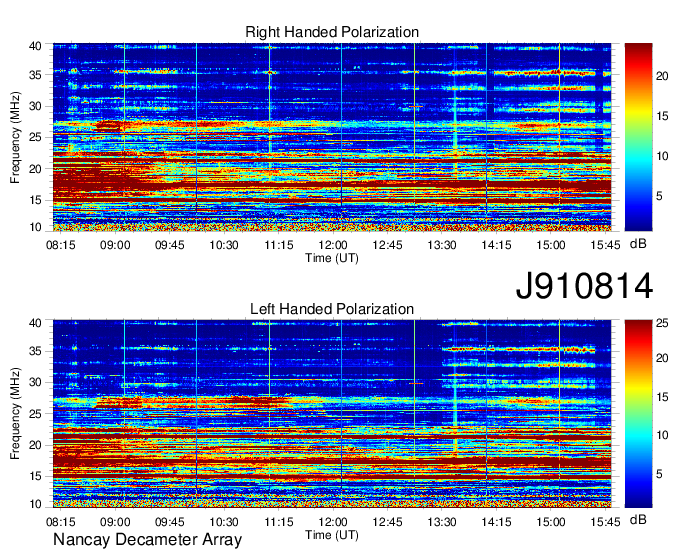Click the left-handed polarization spectrogram
This screenshot has height=552, width=680.
tap(332, 414)
